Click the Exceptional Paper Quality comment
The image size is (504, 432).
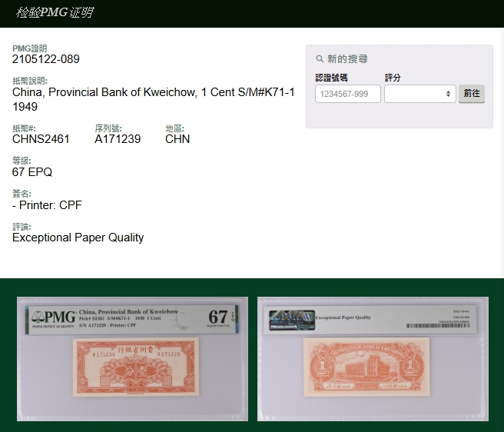click(78, 238)
